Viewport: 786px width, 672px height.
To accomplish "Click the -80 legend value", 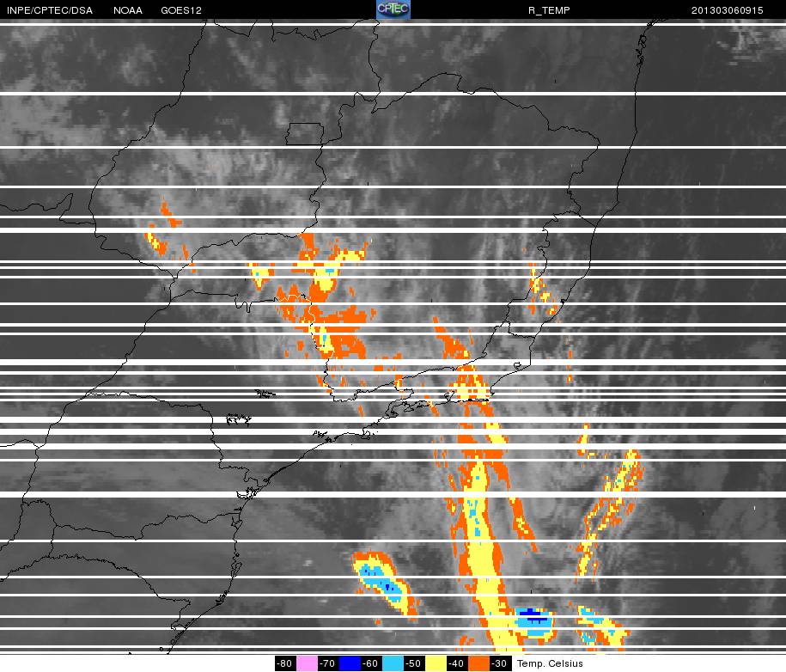I will [285, 663].
